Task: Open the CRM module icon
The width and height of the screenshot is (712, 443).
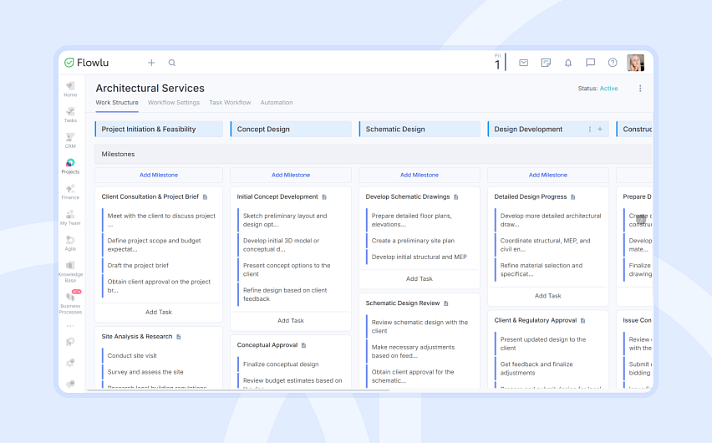Action: [x=70, y=140]
